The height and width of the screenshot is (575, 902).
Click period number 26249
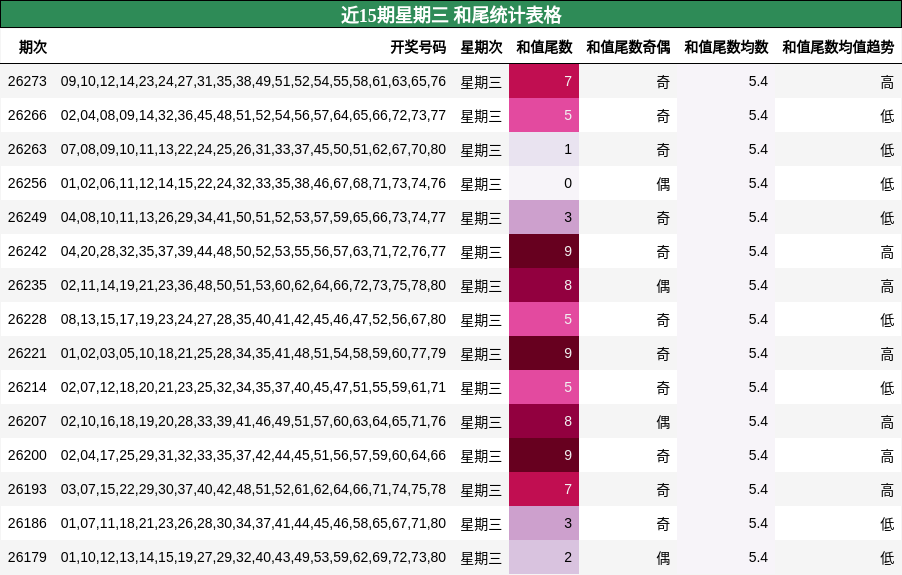pyautogui.click(x=27, y=217)
